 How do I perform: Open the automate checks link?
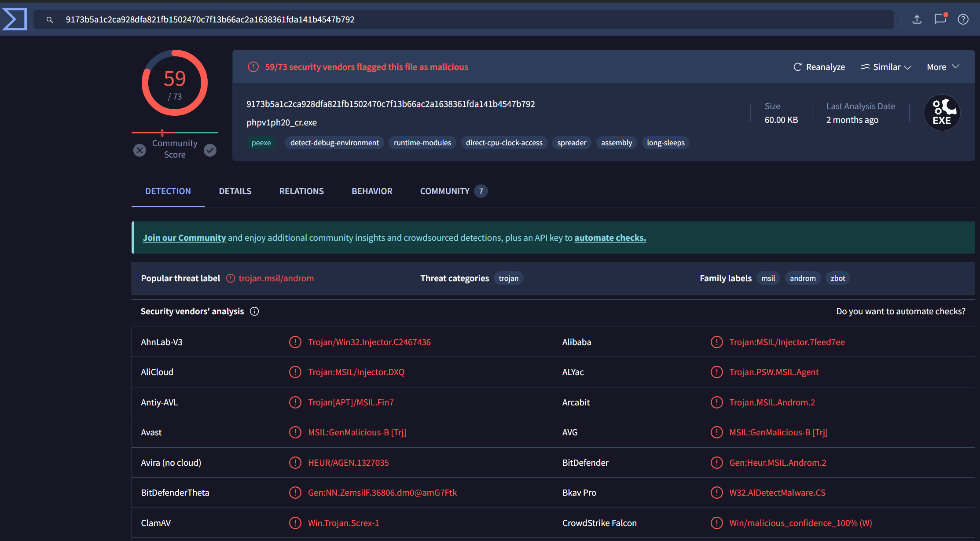click(610, 238)
